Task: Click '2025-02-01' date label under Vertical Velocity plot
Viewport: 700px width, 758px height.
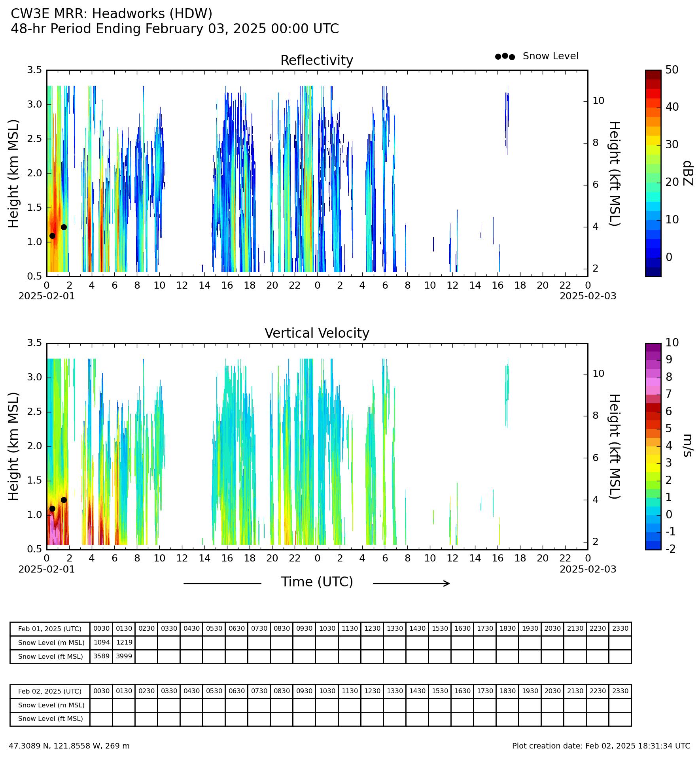Action: [x=47, y=569]
